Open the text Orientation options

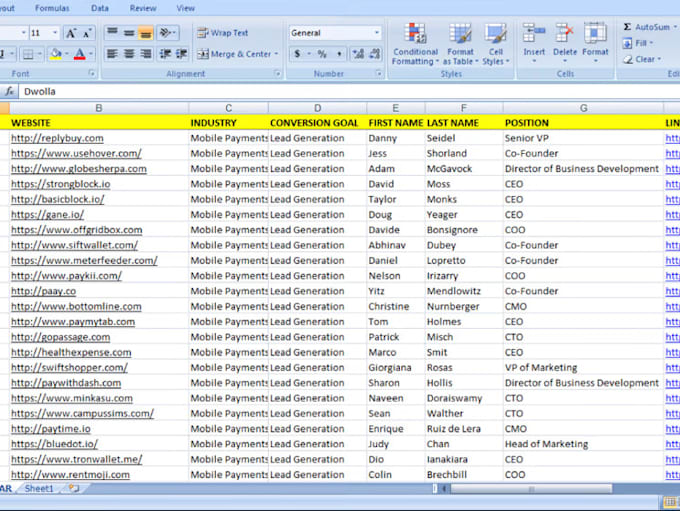click(167, 33)
